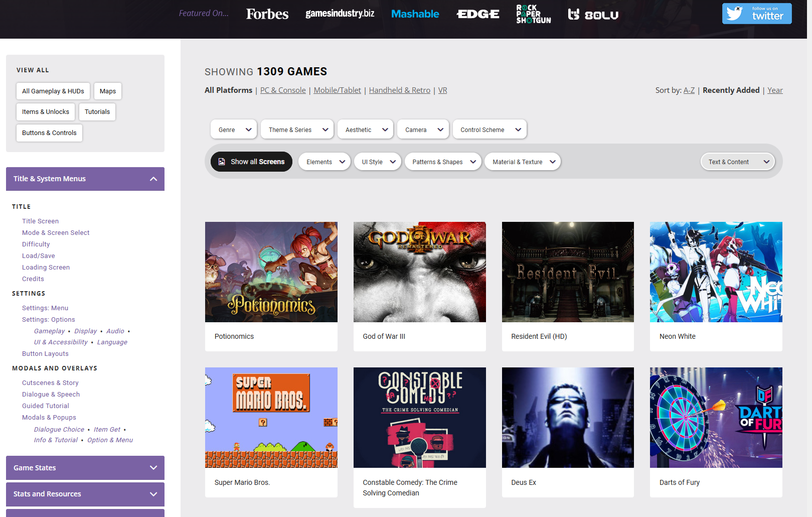Viewport: 812px width, 517px height.
Task: Open the Genre dropdown
Action: click(x=234, y=130)
